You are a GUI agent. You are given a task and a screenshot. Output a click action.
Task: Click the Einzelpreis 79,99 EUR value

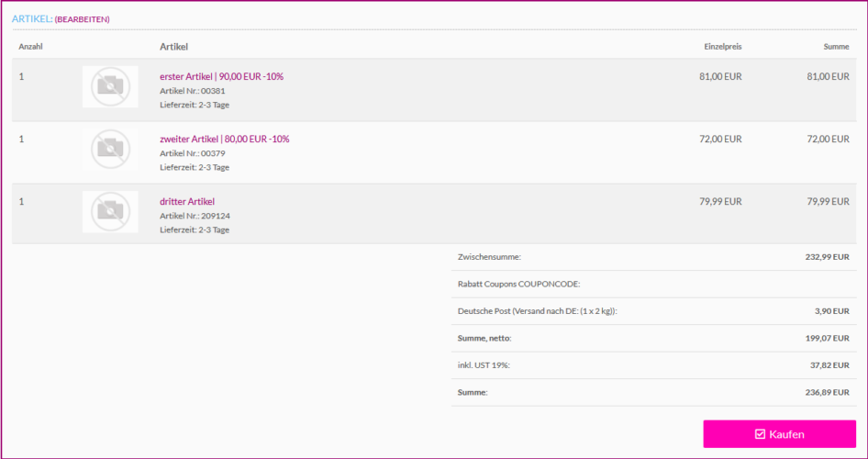pos(721,202)
